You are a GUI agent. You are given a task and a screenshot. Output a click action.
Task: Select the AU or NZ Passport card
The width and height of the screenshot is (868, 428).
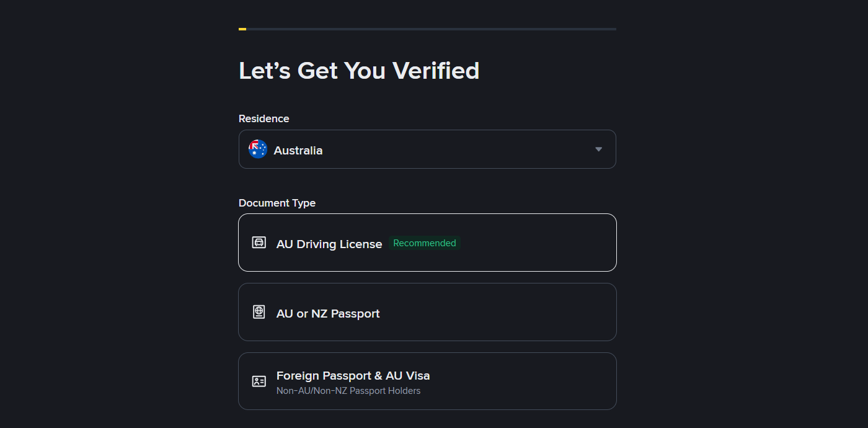[x=427, y=311]
